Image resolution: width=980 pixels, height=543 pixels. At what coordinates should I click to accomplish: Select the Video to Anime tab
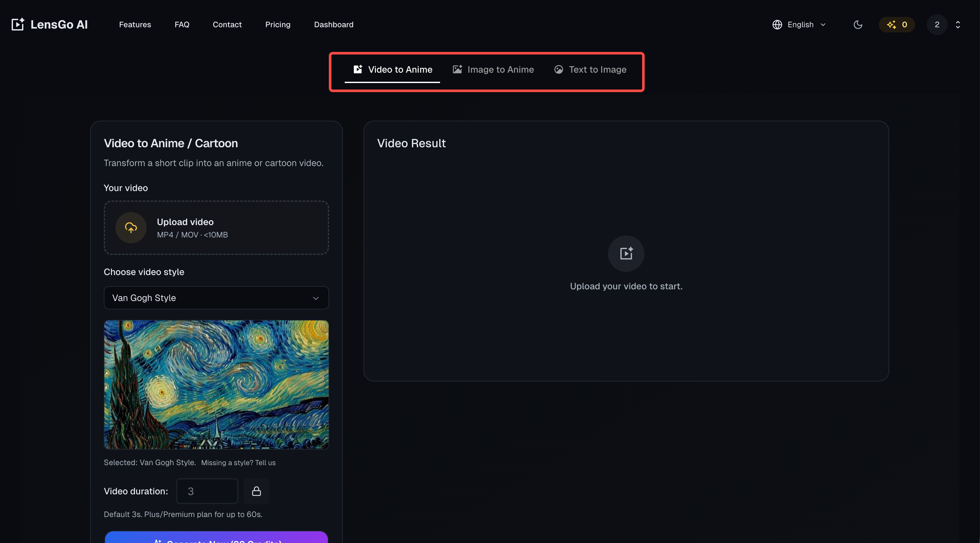click(x=393, y=70)
